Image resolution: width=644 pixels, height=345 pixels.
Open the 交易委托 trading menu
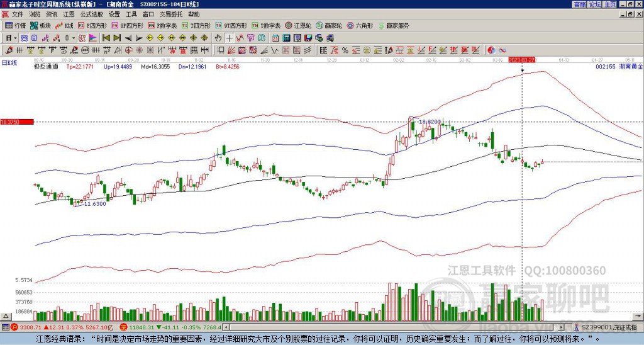172,13
